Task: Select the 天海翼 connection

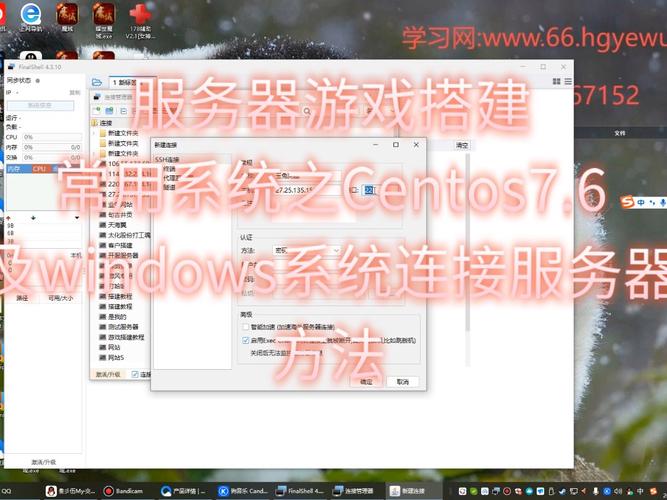Action: [113, 225]
